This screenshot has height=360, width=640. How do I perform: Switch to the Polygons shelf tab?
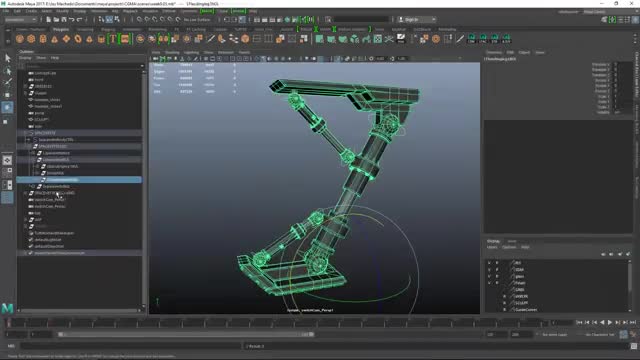61,29
